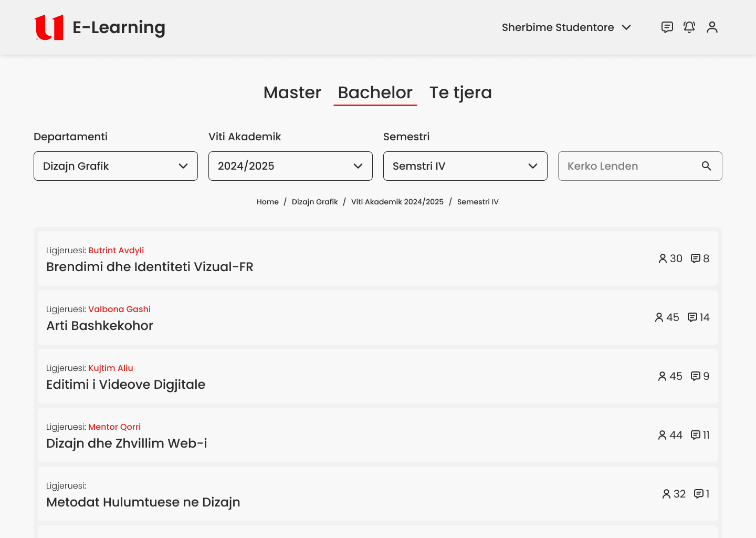This screenshot has height=538, width=756.
Task: Open course Brendimi dhe Identiteti Vizual-FR
Action: 150,267
